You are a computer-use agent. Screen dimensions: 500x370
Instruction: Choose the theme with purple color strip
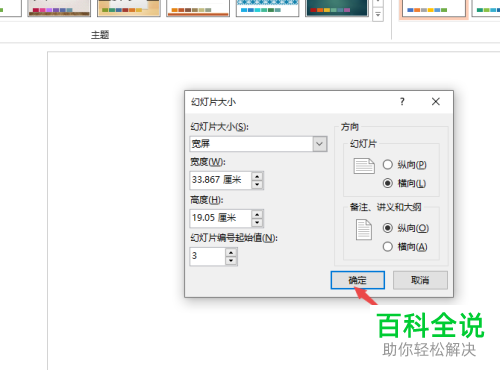tap(59, 7)
